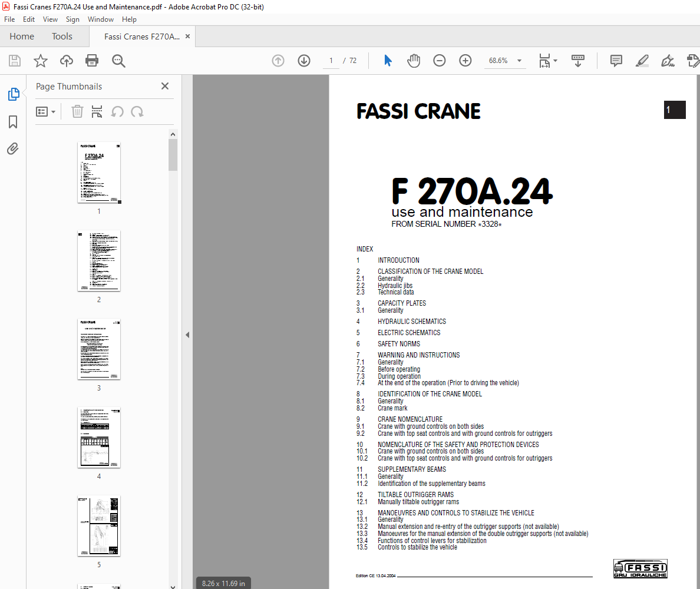Screen dimensions: 700x589
Task: Open the zoom level dropdown arrow
Action: tap(519, 61)
